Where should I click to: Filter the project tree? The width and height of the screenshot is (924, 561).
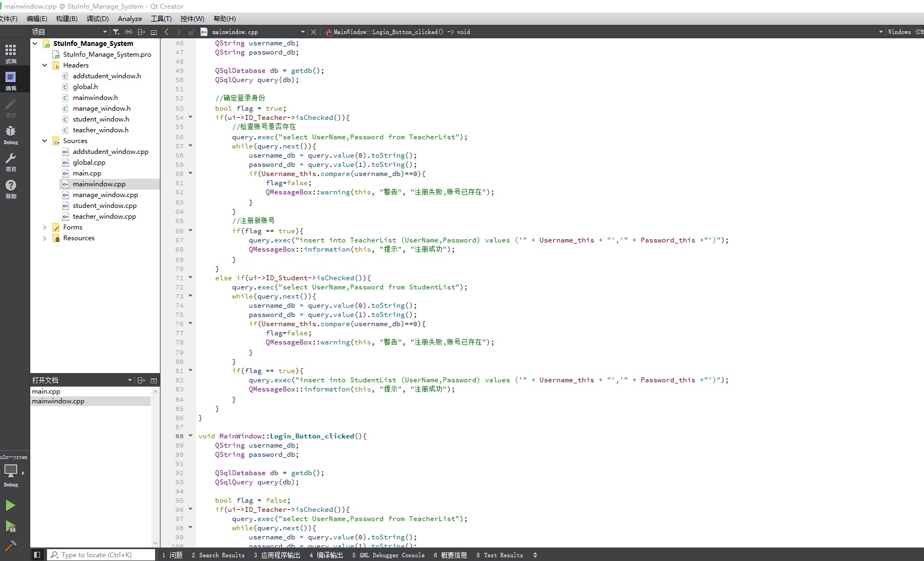coord(116,32)
